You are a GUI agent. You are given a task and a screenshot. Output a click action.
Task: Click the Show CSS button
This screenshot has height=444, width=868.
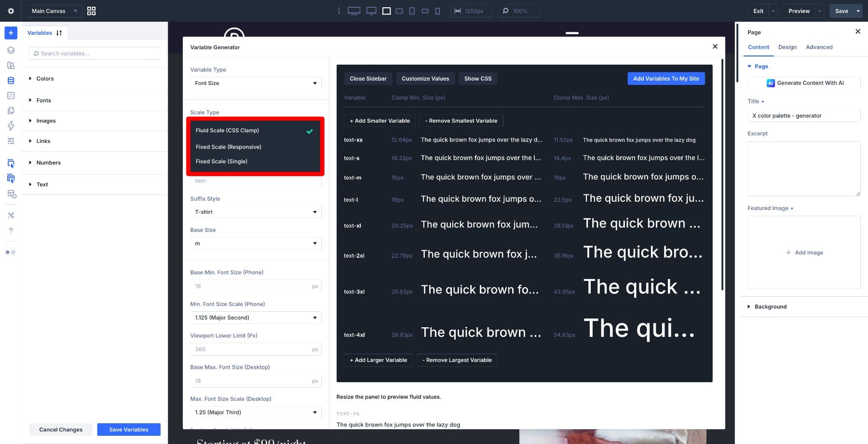478,79
